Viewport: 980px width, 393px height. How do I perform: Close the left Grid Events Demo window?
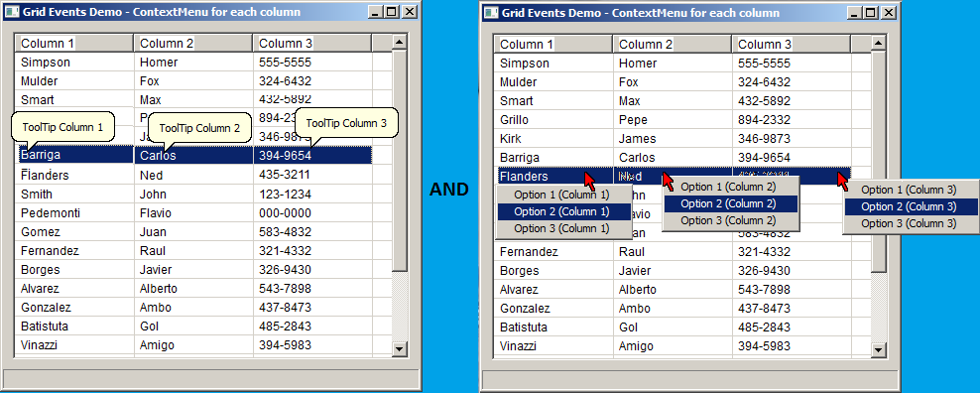click(x=409, y=12)
